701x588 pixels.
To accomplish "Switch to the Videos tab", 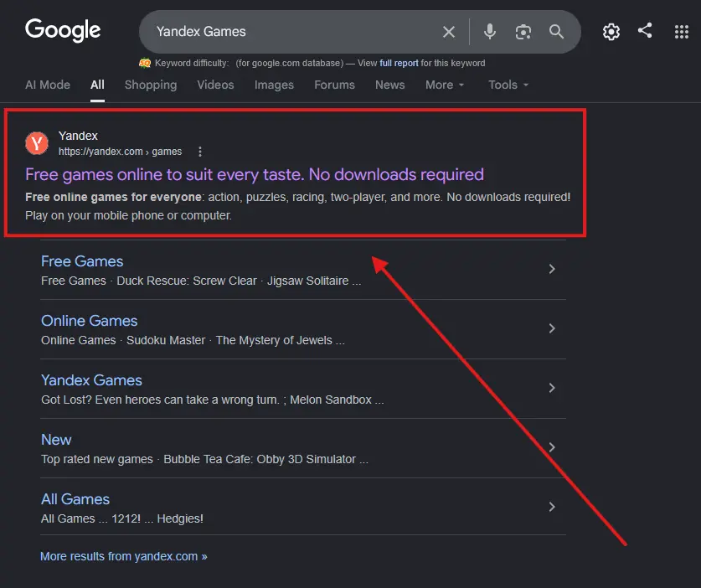I will [215, 85].
